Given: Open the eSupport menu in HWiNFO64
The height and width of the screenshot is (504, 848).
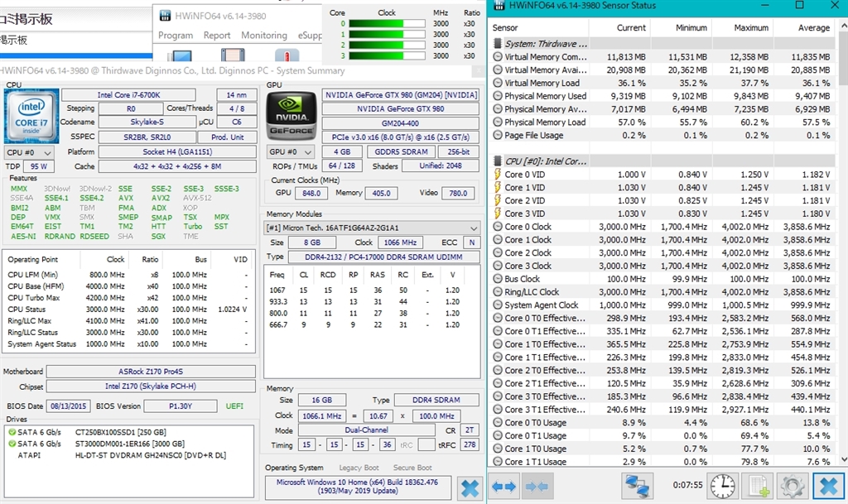Looking at the screenshot, I should [310, 35].
